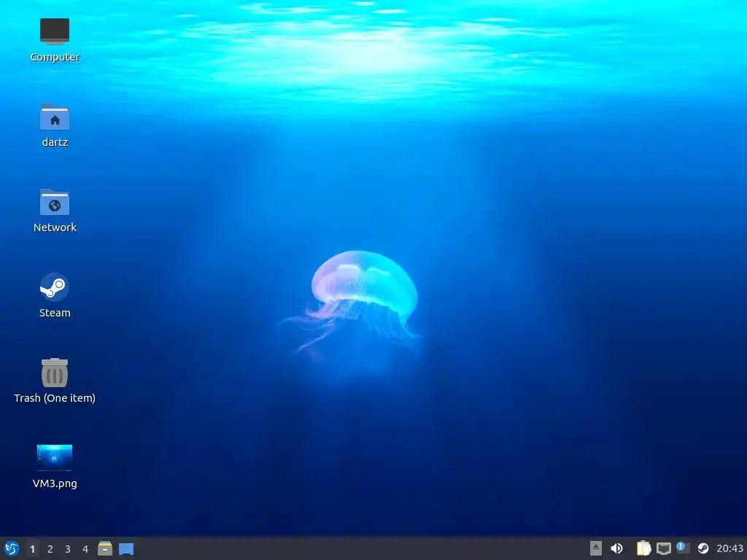
Task: Switch to workspace 3 in pager
Action: coord(68,549)
